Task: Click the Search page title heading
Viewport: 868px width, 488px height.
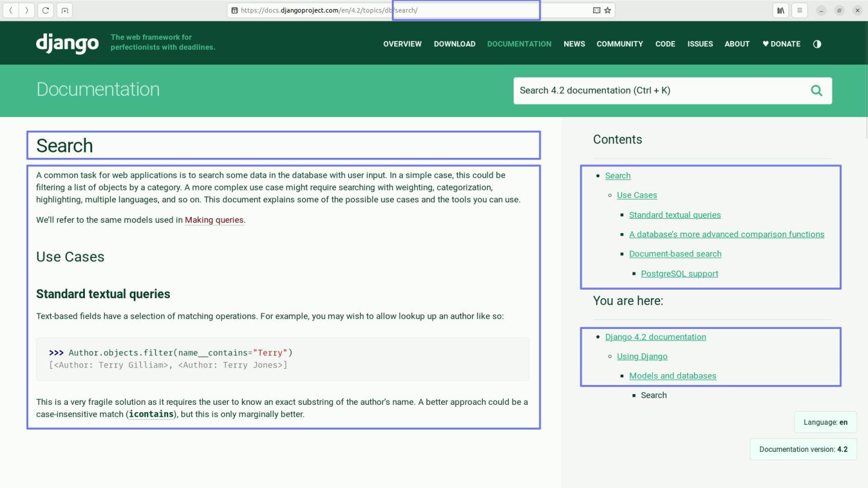Action: click(64, 146)
